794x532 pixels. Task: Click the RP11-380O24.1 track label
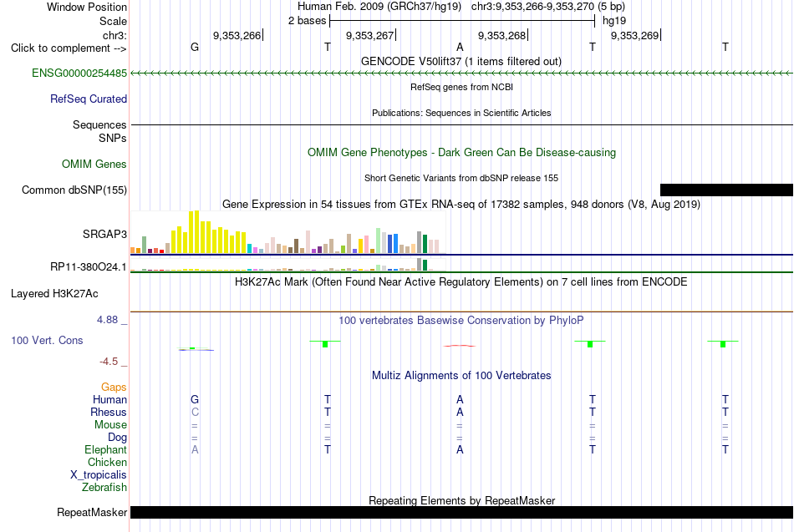(89, 266)
